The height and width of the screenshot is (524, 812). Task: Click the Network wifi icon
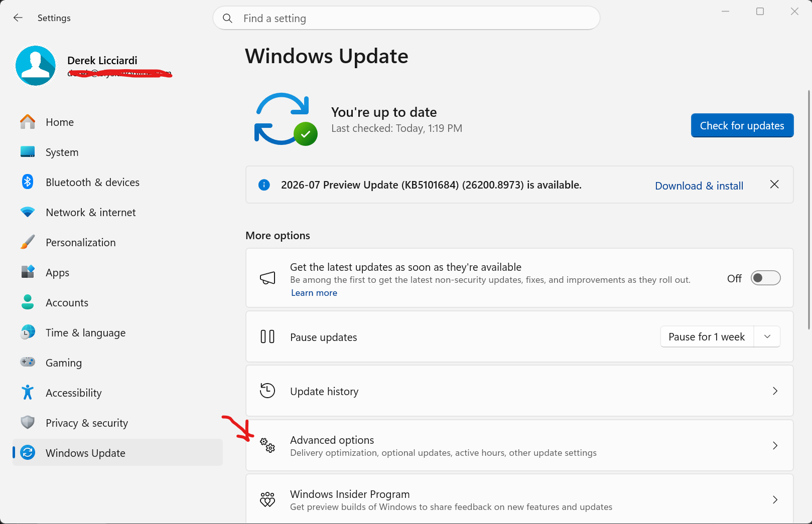(28, 212)
